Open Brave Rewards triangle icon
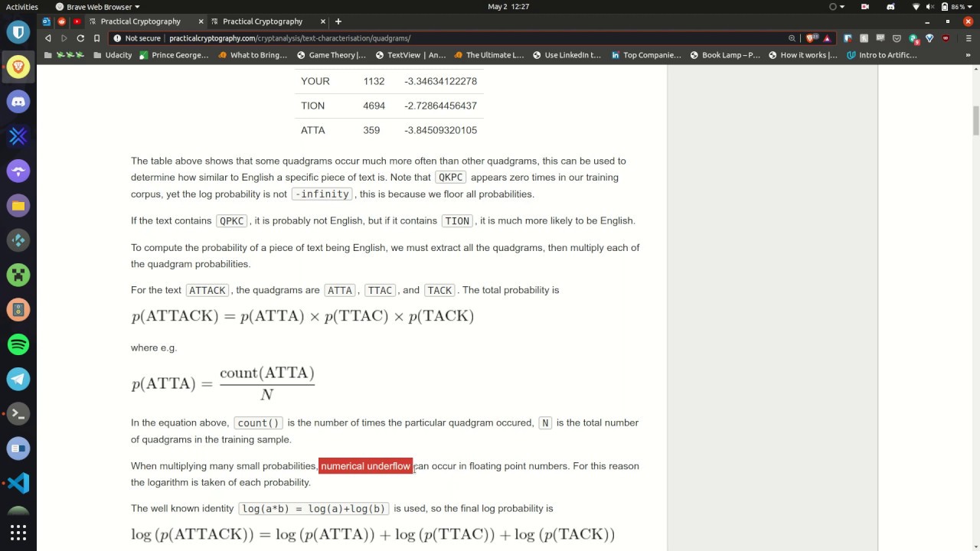This screenshot has height=551, width=980. pos(827,38)
